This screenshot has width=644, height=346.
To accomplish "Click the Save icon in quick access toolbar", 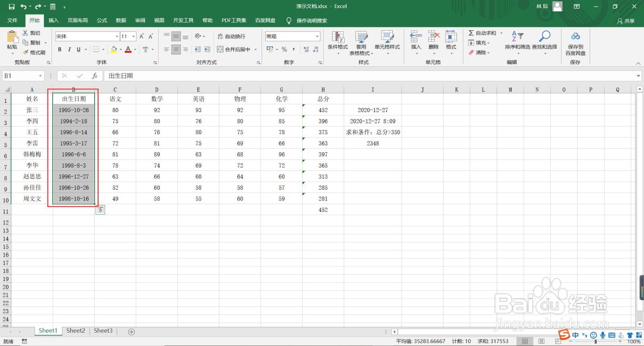I will point(12,6).
